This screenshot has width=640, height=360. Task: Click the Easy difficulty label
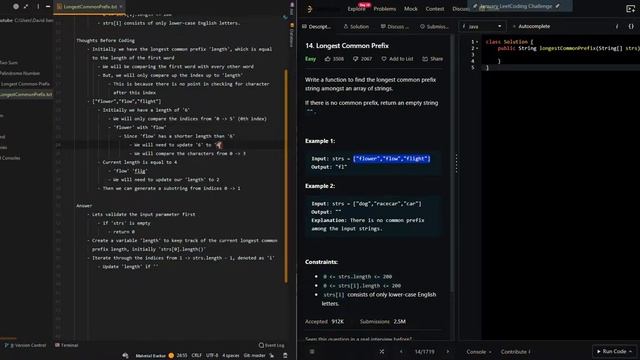pyautogui.click(x=310, y=59)
